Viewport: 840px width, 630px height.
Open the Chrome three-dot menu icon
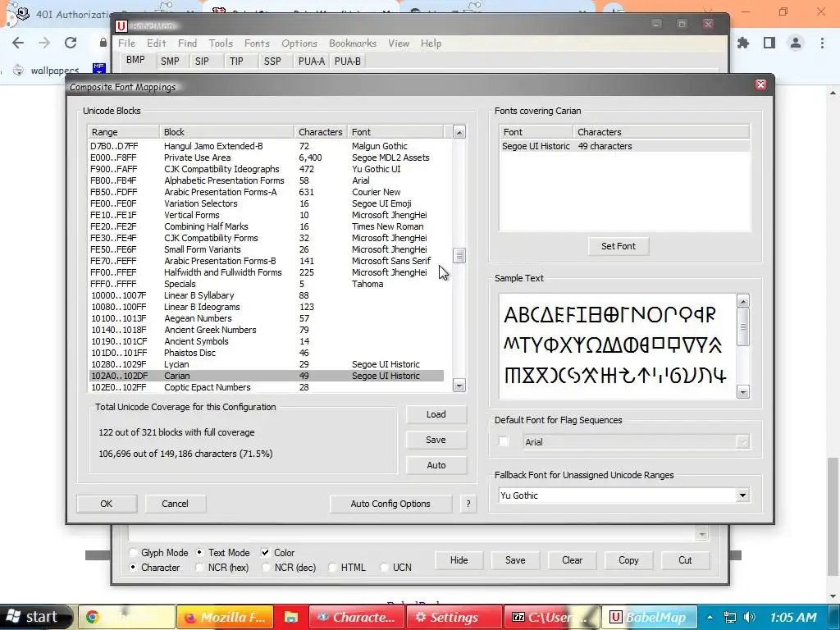coord(822,43)
